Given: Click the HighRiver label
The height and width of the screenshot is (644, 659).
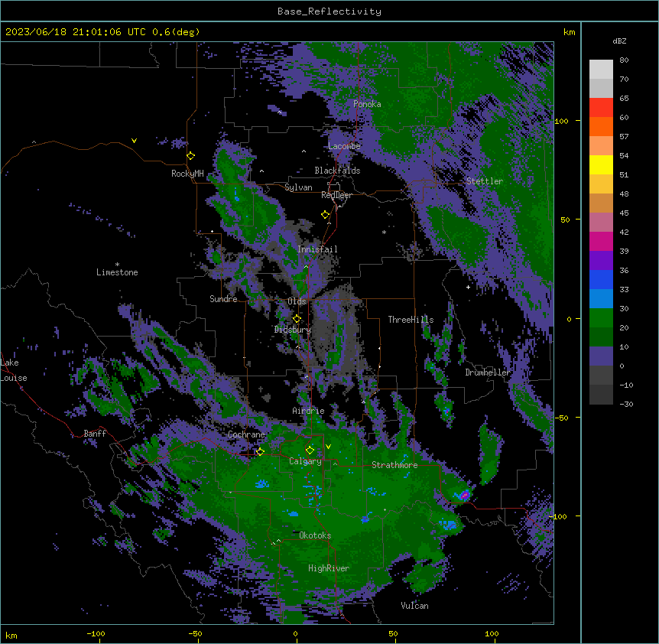Looking at the screenshot, I should tap(329, 568).
